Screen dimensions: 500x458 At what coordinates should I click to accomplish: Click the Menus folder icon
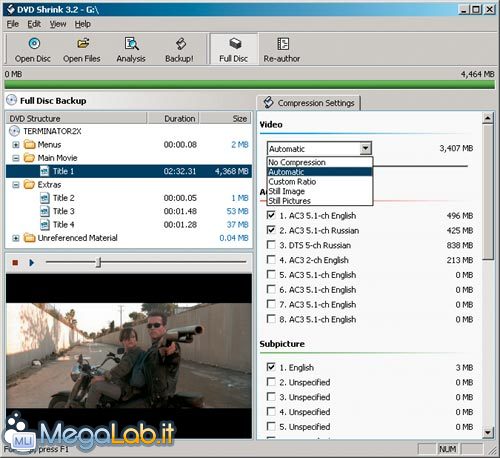click(30, 144)
